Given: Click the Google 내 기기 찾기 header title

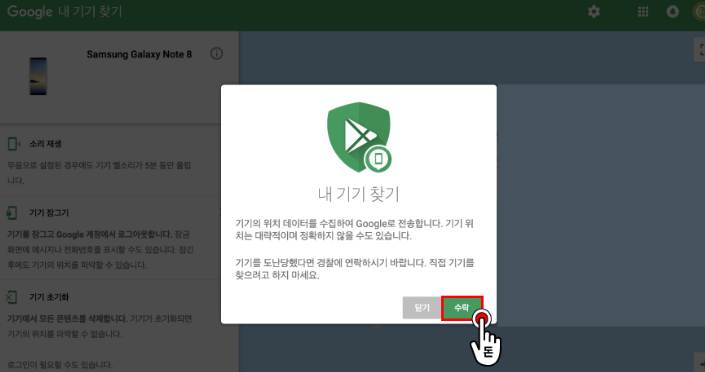Looking at the screenshot, I should pyautogui.click(x=65, y=12).
